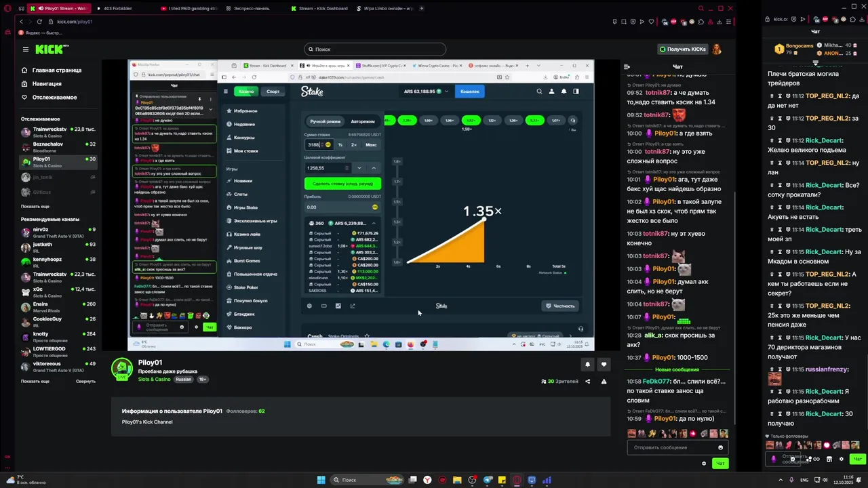The width and height of the screenshot is (868, 488).
Task: Open recommended channel viktoreeous
Action: (58, 366)
